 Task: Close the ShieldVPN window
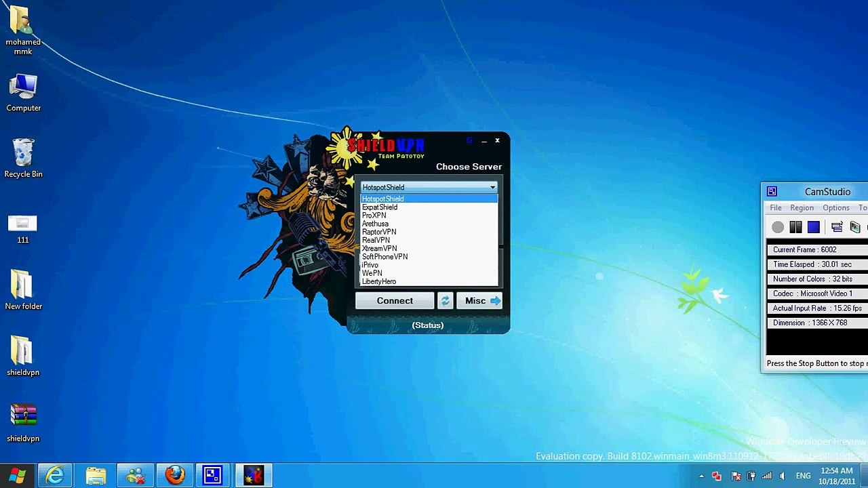(497, 140)
